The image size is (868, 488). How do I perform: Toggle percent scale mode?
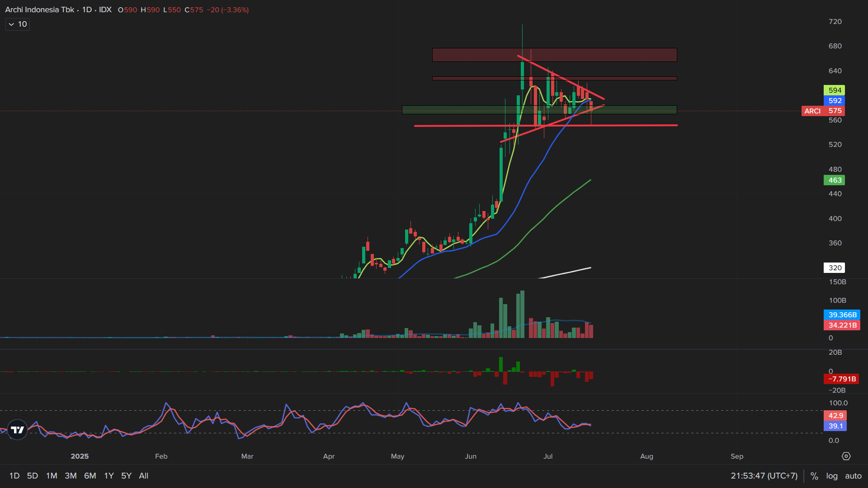[x=814, y=476]
